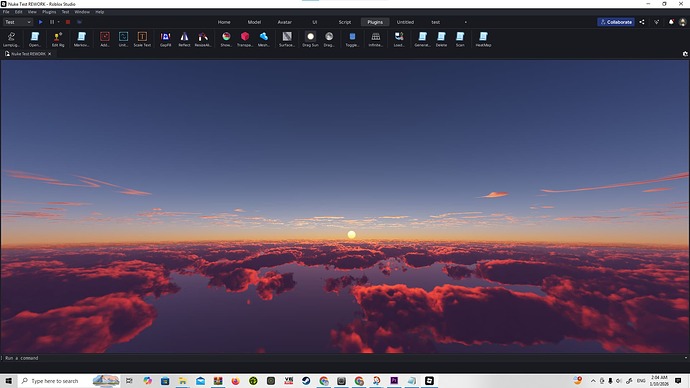
Task: Open the HeatMap plugin
Action: [x=483, y=39]
